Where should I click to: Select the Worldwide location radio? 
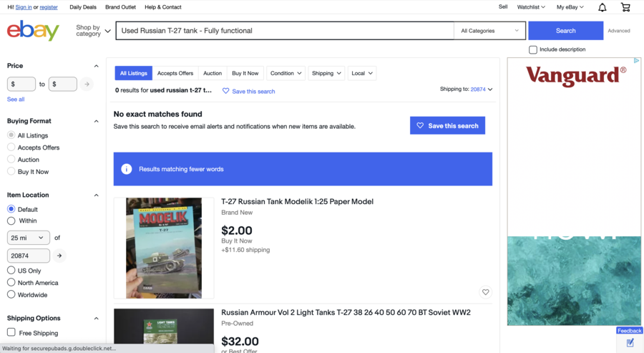11,294
